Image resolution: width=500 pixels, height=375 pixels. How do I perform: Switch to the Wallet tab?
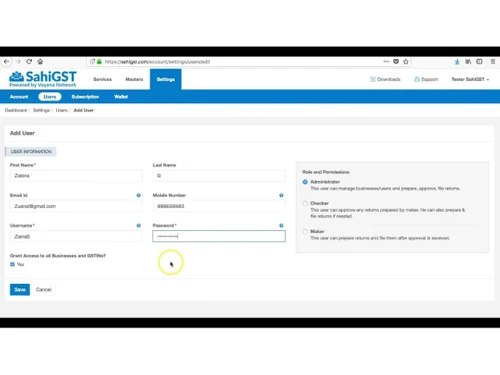click(x=121, y=97)
